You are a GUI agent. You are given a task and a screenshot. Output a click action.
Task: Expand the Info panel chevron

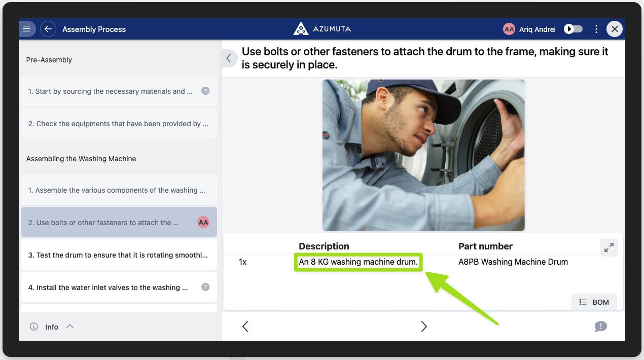point(70,327)
